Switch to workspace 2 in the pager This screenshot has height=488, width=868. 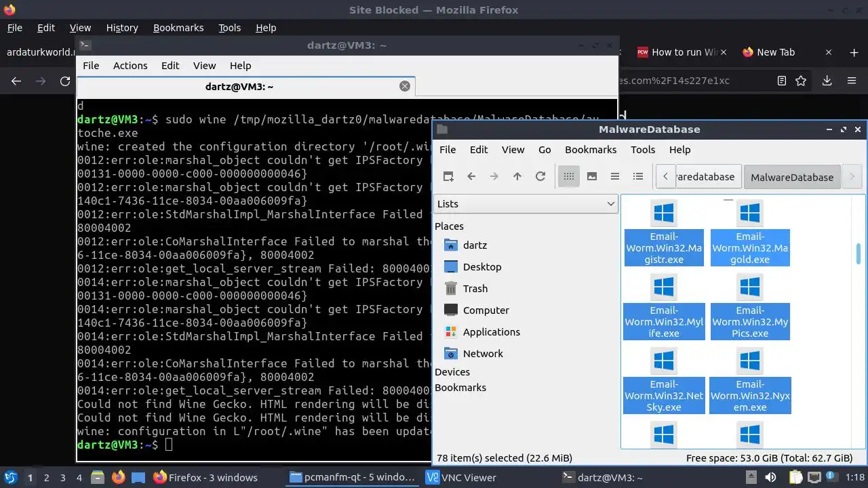46,478
